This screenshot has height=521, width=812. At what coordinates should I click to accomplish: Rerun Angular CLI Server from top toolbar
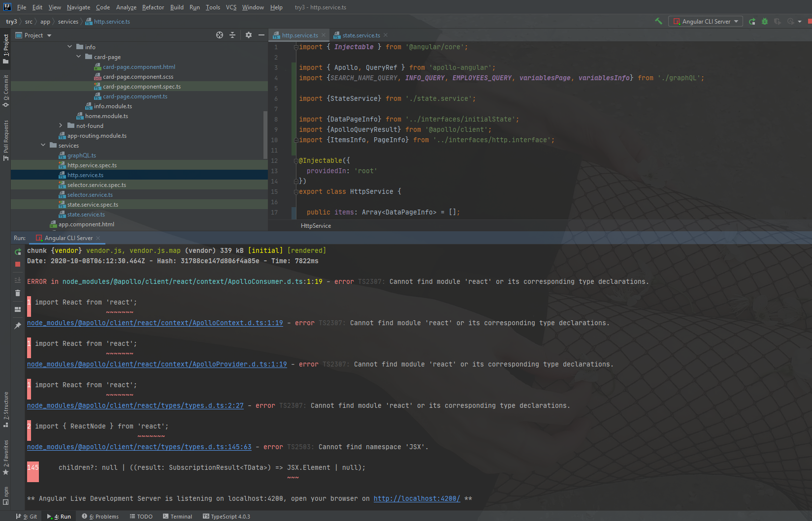(752, 21)
